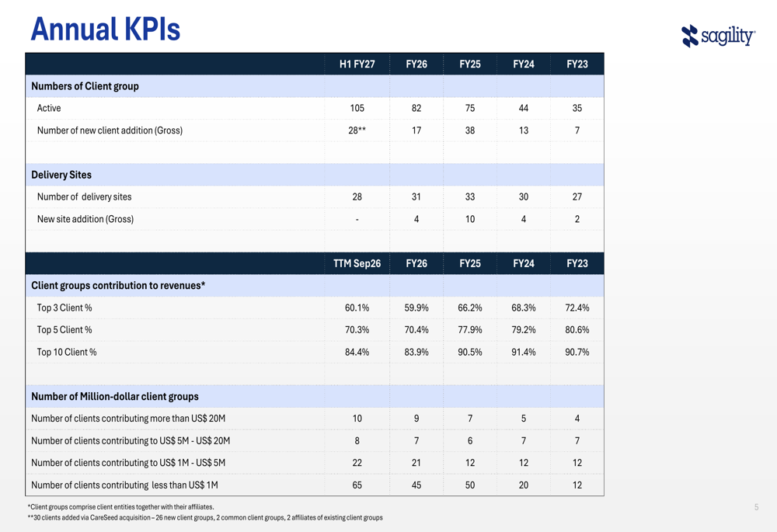Image resolution: width=777 pixels, height=532 pixels.
Task: Click Top 5 Client % label
Action: pos(64,330)
